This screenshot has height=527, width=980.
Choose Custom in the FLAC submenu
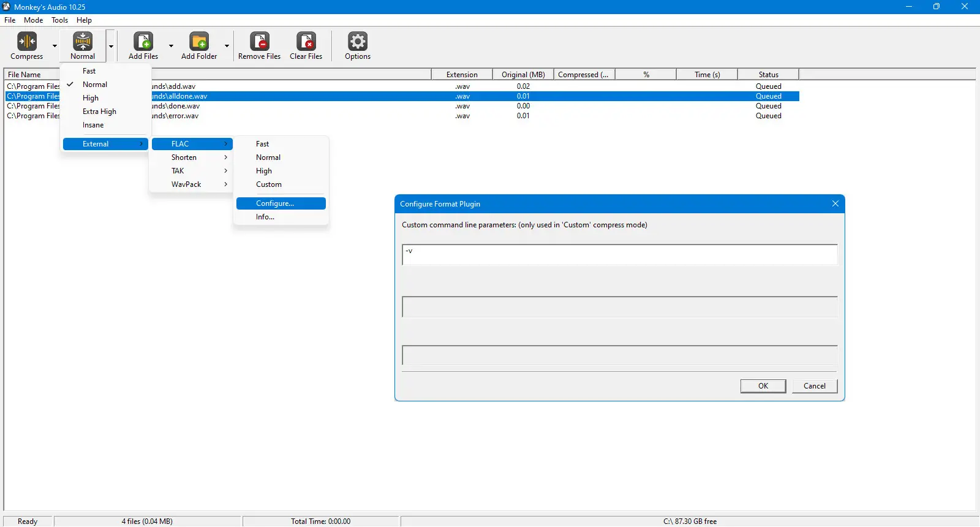point(281,184)
